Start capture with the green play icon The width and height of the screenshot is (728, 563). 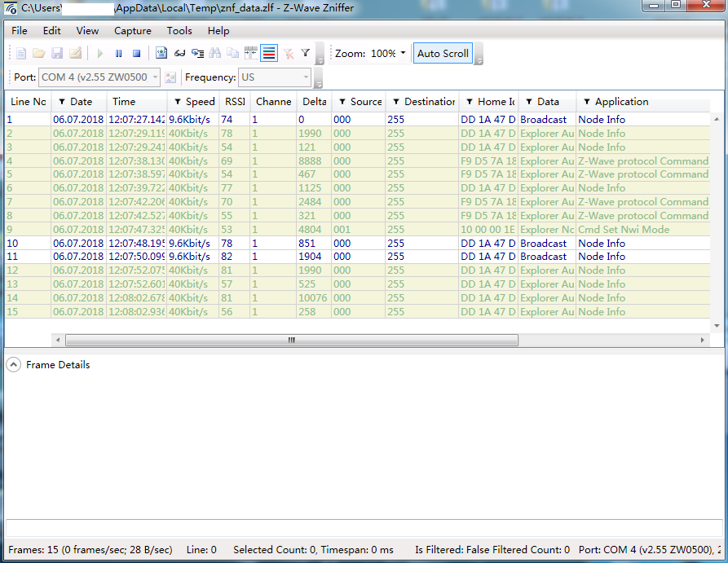[x=99, y=54]
